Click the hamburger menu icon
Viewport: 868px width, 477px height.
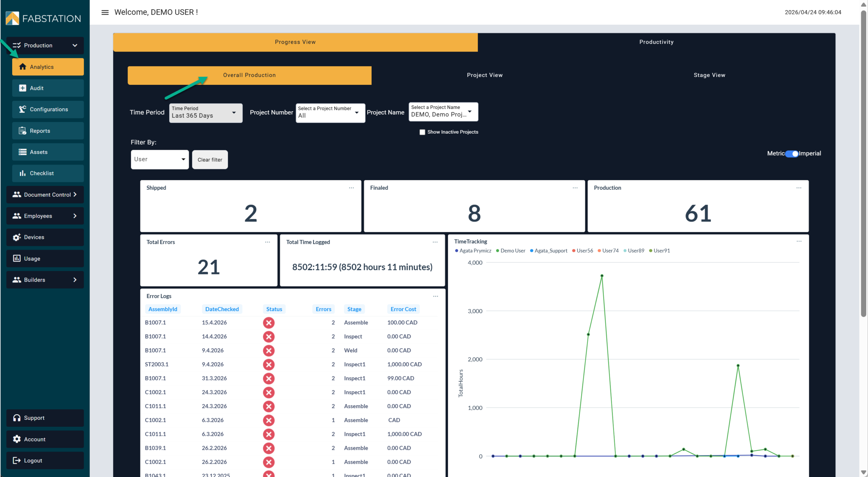pos(105,12)
